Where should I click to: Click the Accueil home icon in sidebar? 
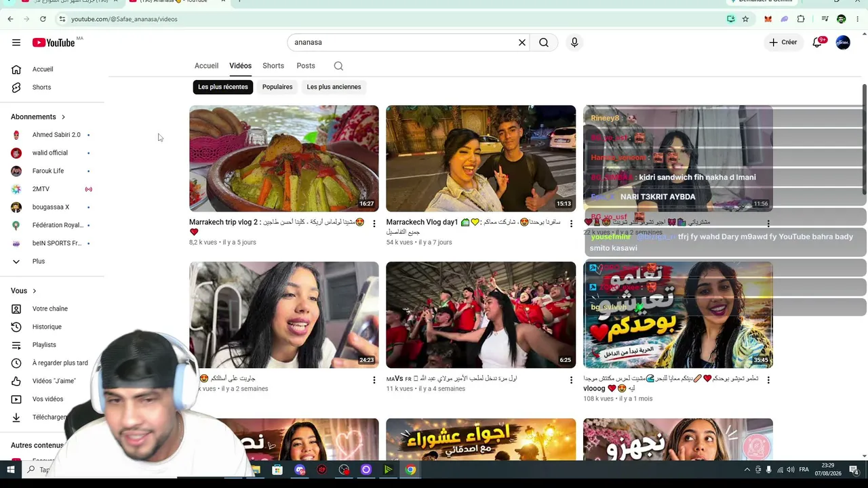[x=16, y=69]
